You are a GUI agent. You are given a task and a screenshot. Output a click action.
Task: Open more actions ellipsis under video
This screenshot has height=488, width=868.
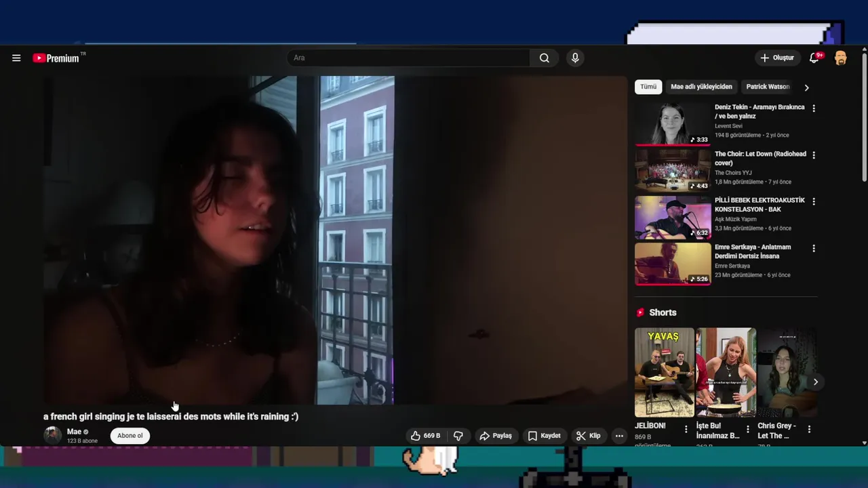(619, 436)
